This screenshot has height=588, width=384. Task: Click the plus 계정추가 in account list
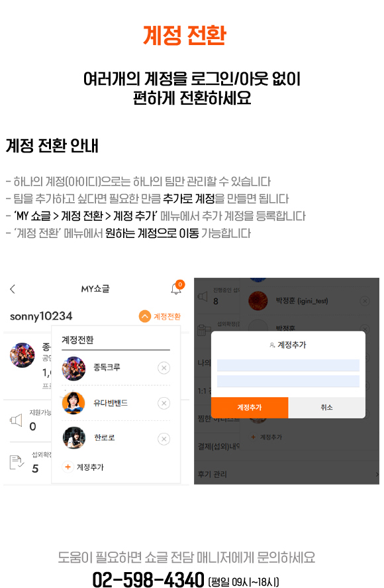(x=83, y=467)
